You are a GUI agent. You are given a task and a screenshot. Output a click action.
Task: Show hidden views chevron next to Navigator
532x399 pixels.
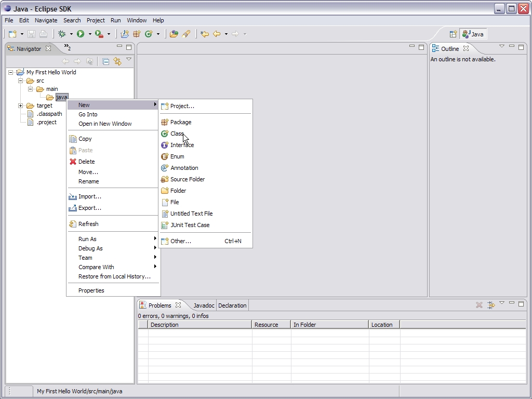[68, 47]
